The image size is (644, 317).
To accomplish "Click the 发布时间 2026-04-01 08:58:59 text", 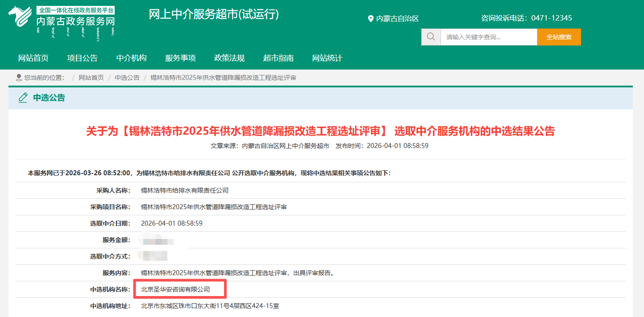I will pyautogui.click(x=382, y=146).
